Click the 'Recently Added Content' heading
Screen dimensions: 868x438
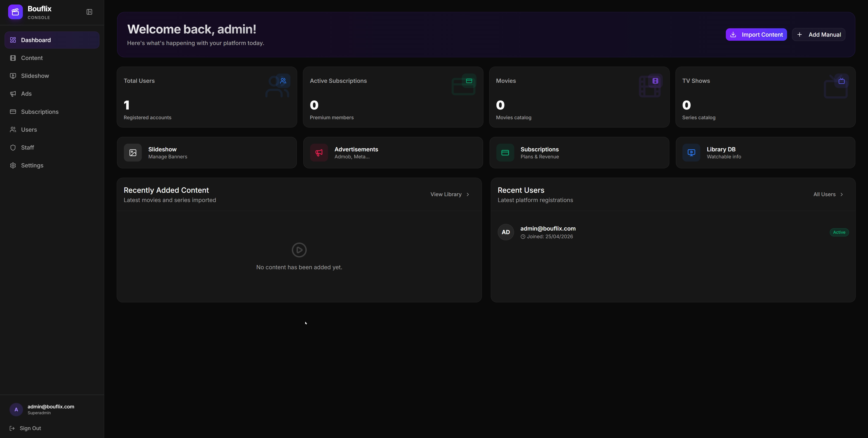[x=166, y=190]
